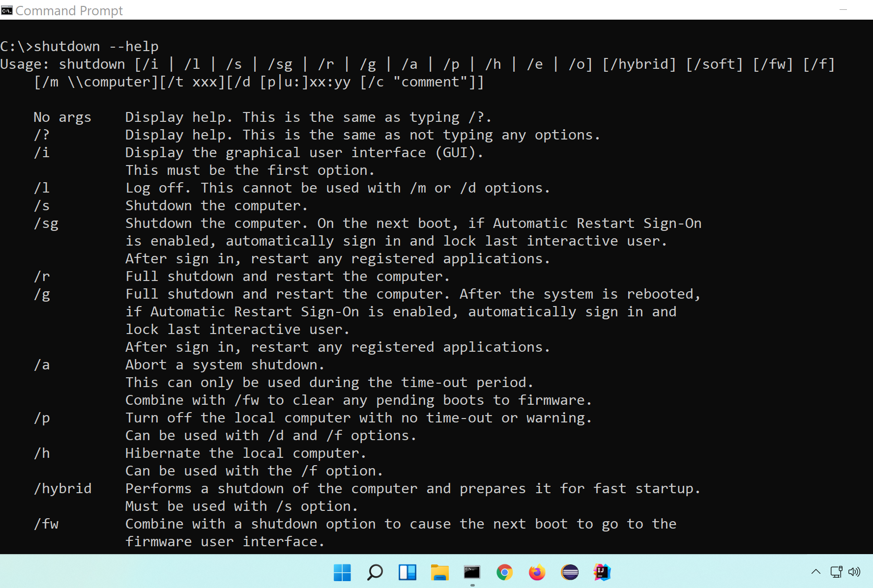Open the Windows Start menu
Viewport: 873px width, 588px height.
click(342, 572)
